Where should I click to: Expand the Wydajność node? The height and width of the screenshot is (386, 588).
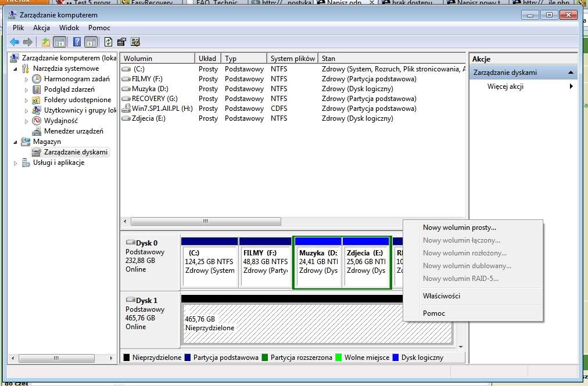[26, 121]
